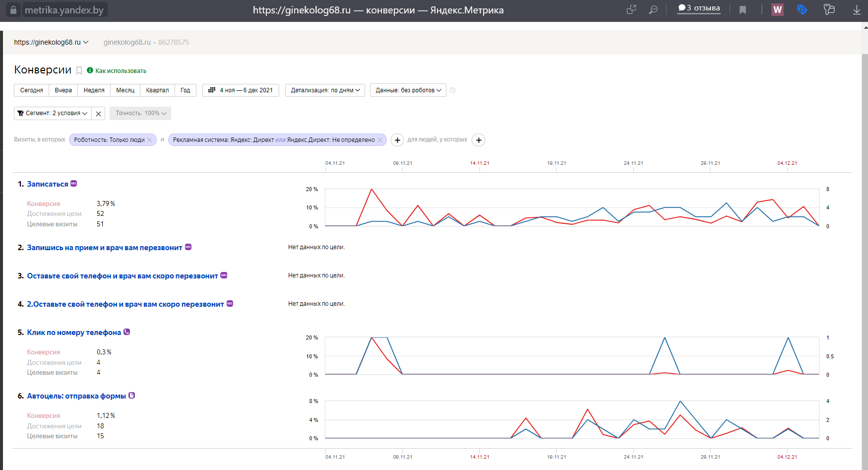Open the browser page search magnifier icon
This screenshot has height=470, width=868.
pyautogui.click(x=653, y=10)
